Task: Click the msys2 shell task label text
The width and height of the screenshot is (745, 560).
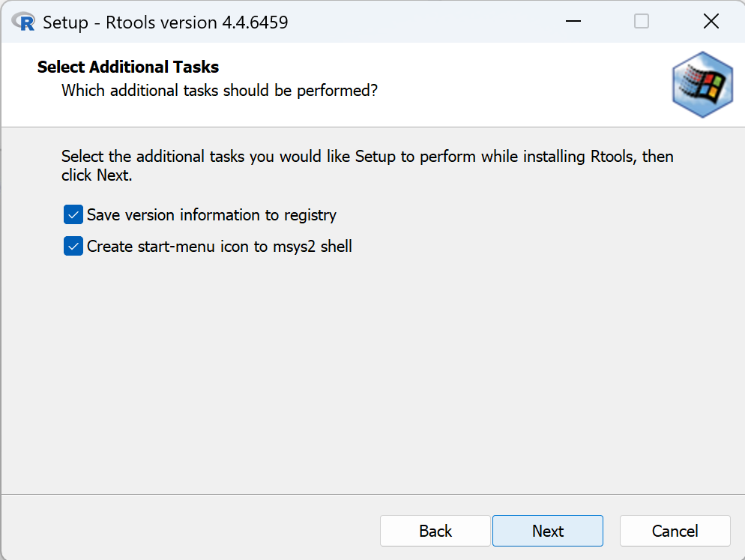Action: coord(220,246)
